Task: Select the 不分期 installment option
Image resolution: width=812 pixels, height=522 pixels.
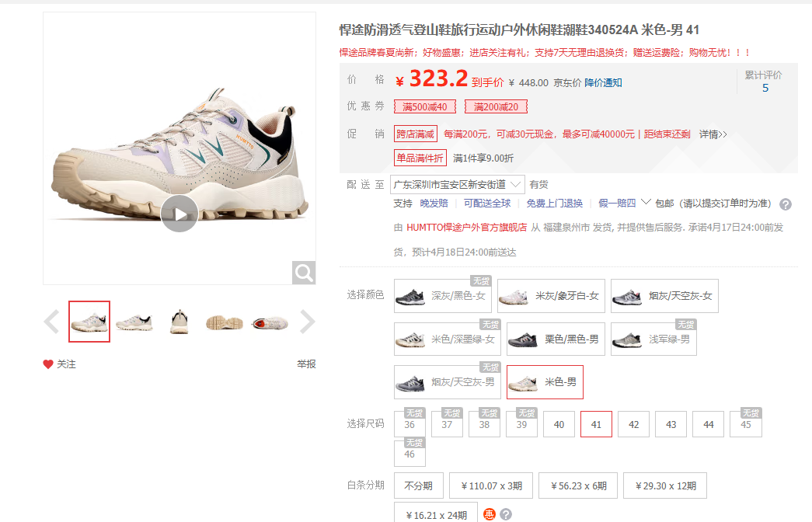Action: click(418, 485)
